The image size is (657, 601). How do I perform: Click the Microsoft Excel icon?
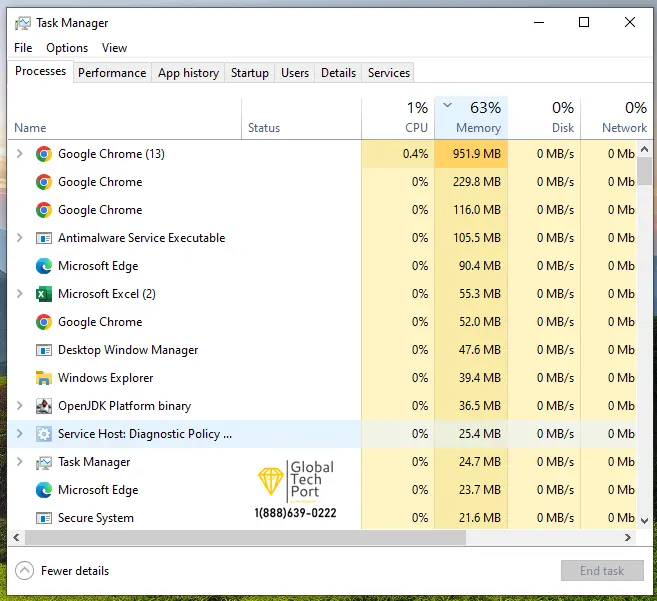(44, 294)
